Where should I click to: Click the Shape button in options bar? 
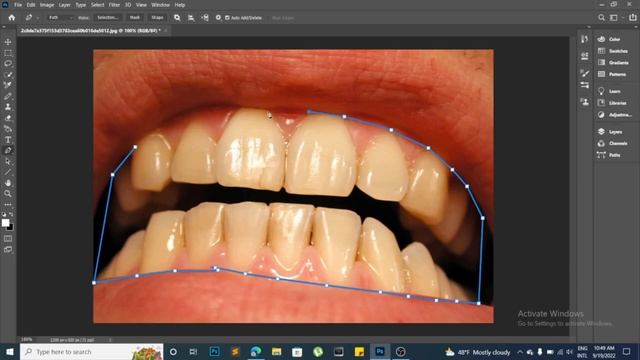(157, 18)
